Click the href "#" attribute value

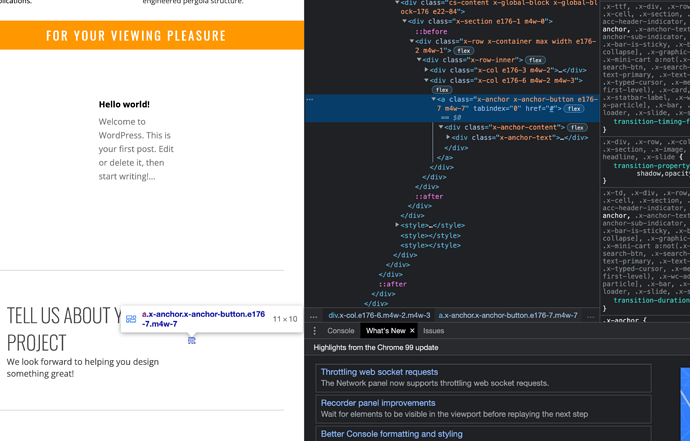pos(552,109)
